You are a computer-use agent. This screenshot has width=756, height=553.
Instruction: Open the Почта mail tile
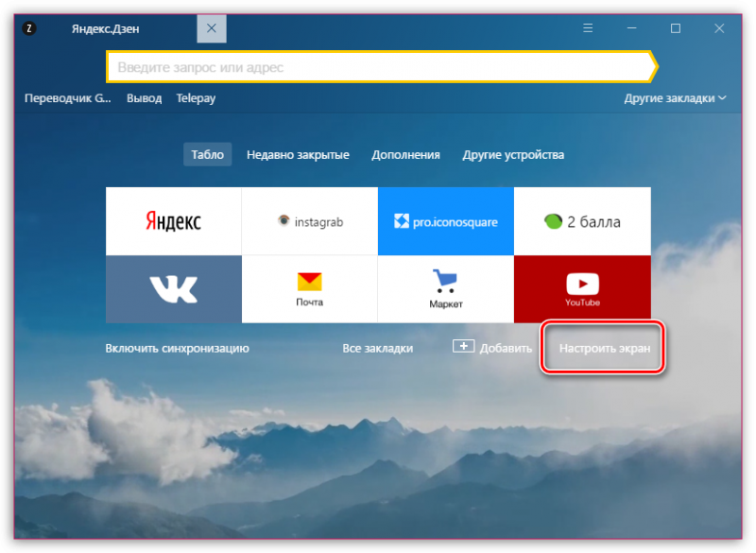click(309, 289)
